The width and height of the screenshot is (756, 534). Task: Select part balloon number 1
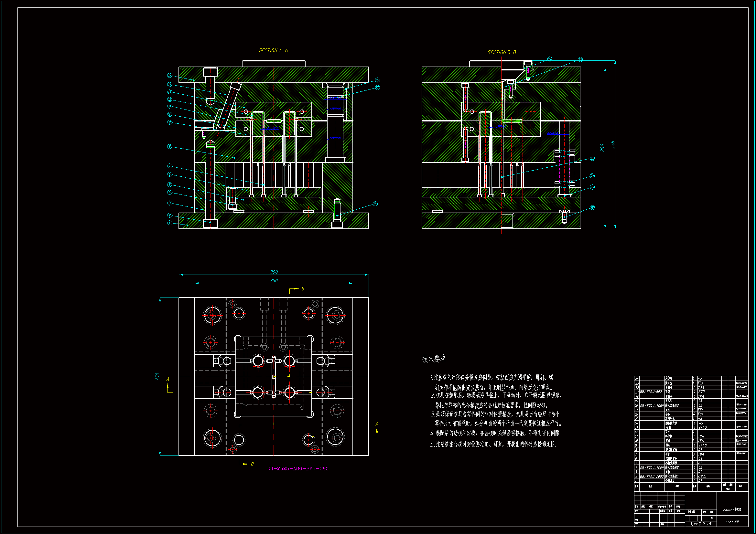[169, 223]
